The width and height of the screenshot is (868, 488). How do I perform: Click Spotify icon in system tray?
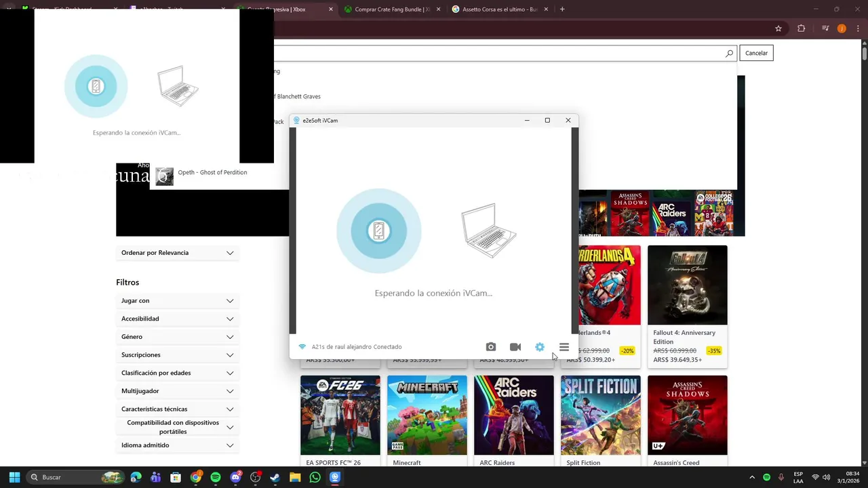coord(766,477)
